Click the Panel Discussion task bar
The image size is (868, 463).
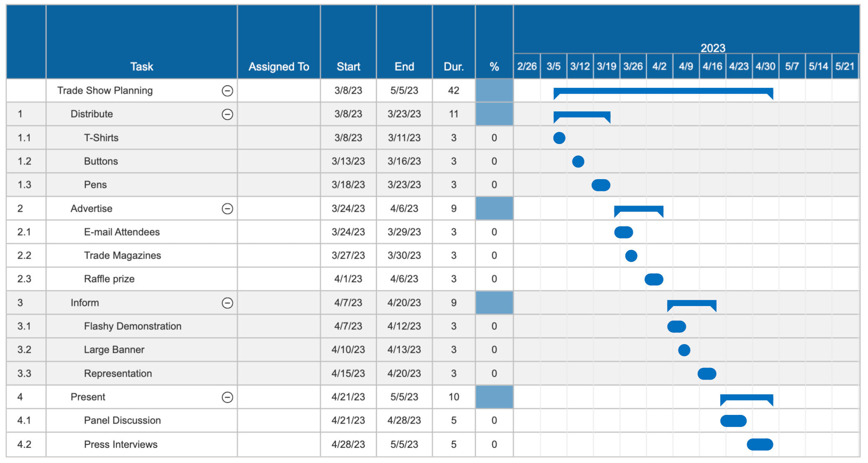(733, 421)
